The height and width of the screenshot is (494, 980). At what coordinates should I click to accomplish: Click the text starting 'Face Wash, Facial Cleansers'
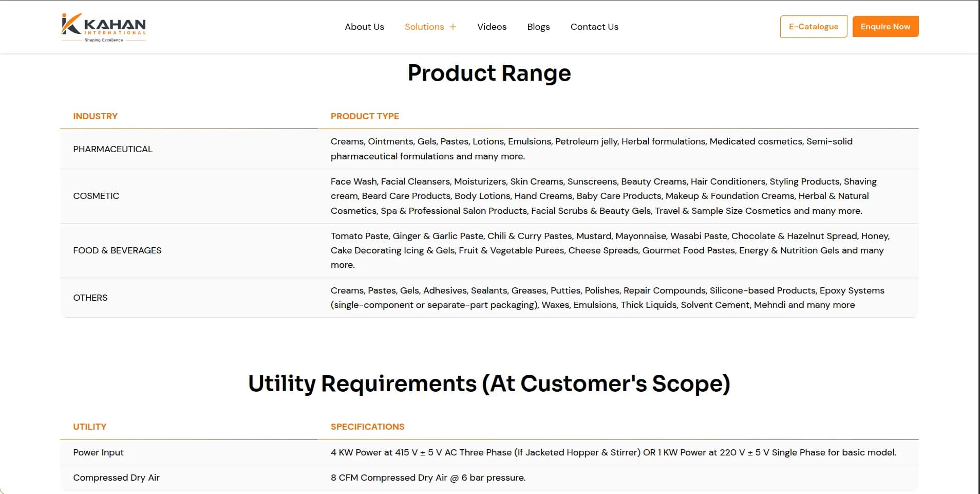(604, 196)
